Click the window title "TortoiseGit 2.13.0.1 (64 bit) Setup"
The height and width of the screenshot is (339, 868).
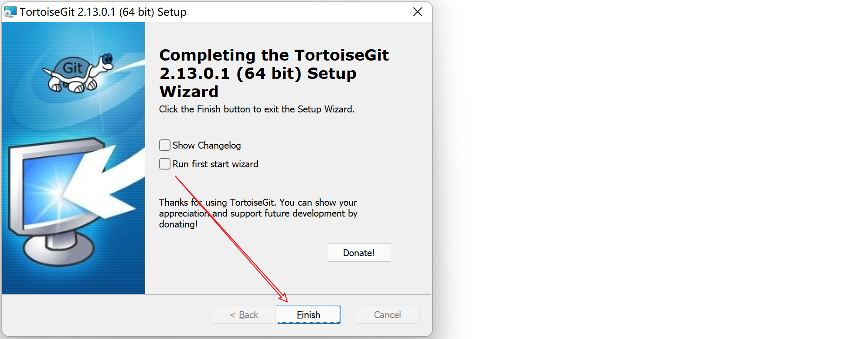click(103, 12)
